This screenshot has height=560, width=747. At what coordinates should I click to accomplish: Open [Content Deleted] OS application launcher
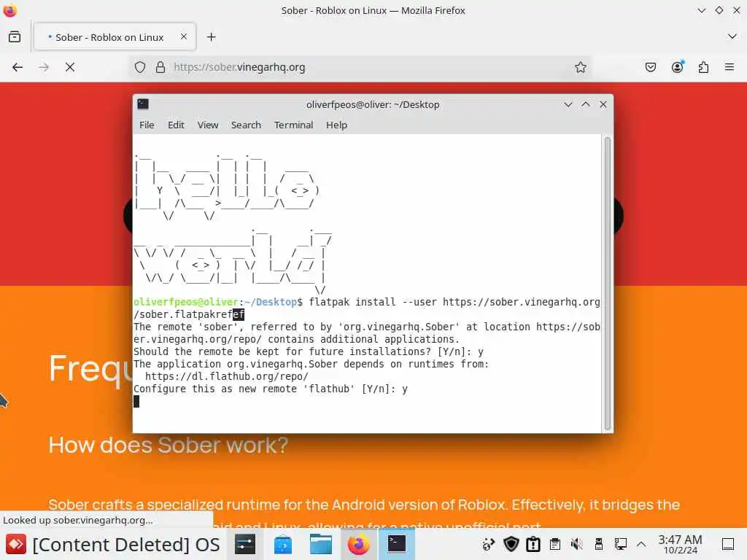[x=112, y=544]
